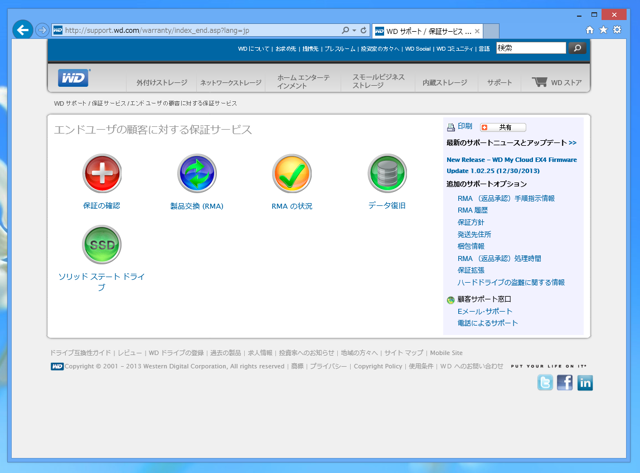This screenshot has height=473, width=640.
Task: Click プレスルーム top bar link
Action: tap(340, 49)
